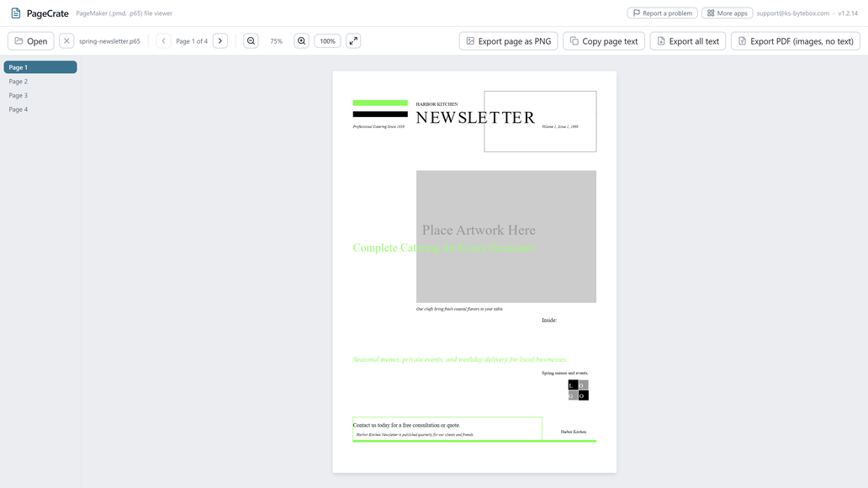
Task: Toggle fit-to-window expand icon
Action: tap(353, 41)
